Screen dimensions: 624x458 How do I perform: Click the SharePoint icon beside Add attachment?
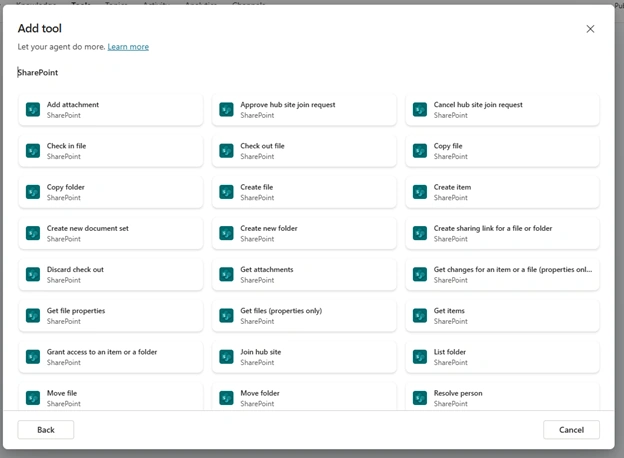[33, 109]
